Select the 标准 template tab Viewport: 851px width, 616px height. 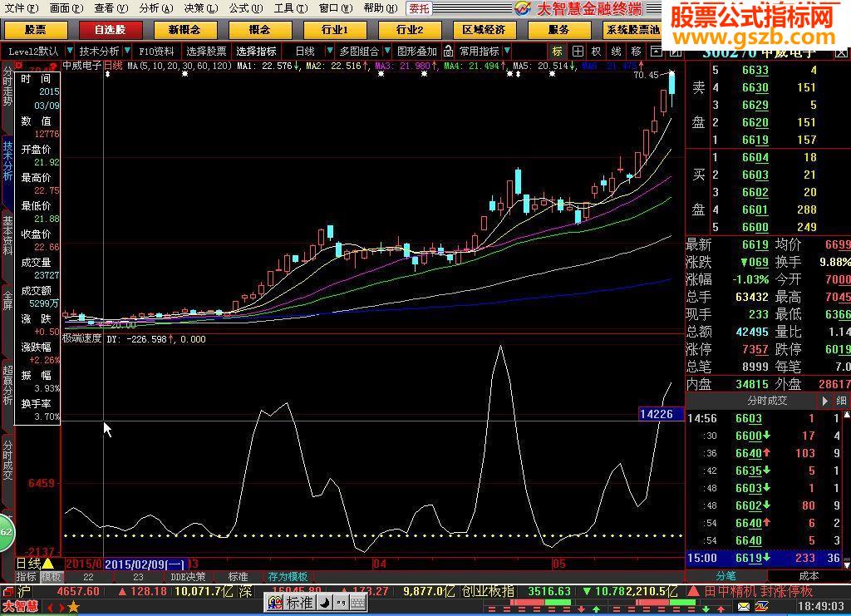pos(238,576)
